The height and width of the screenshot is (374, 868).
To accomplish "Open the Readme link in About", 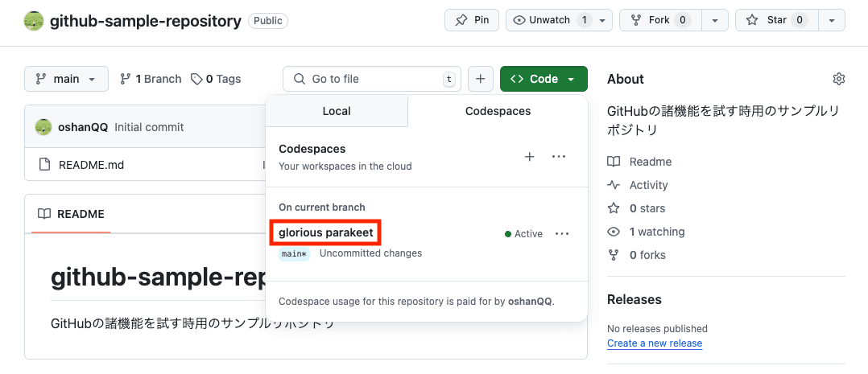I will pos(651,162).
